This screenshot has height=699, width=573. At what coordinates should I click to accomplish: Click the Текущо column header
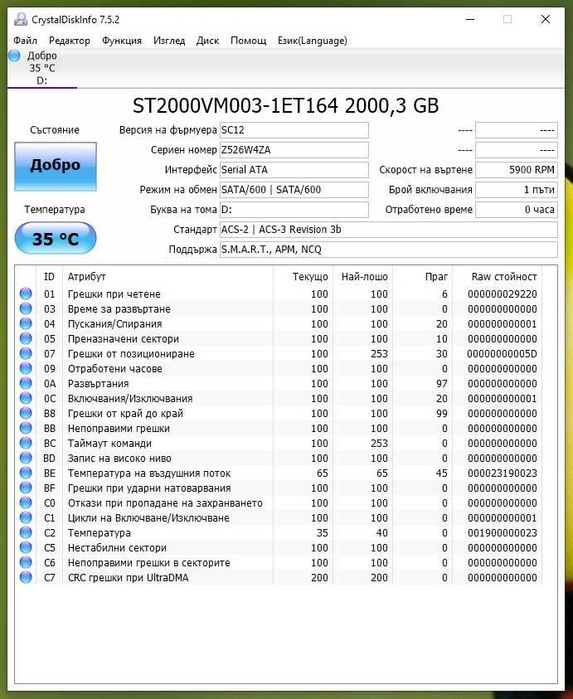coord(303,277)
